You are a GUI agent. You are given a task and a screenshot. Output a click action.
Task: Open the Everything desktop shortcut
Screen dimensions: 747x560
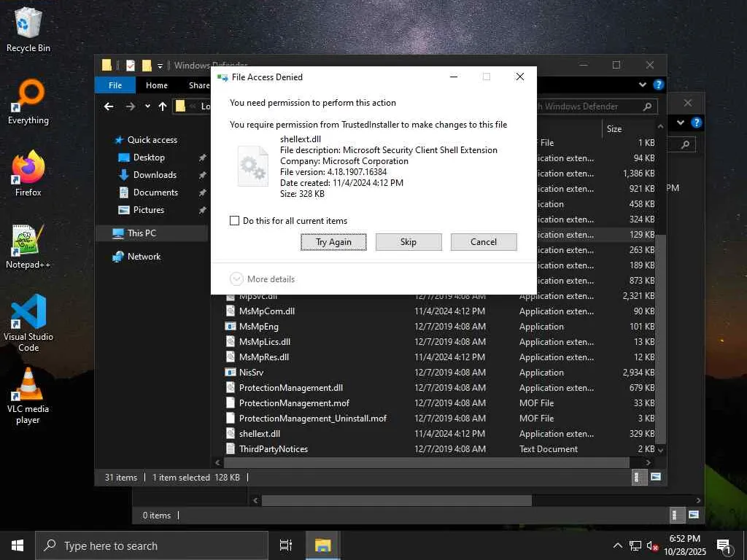28,102
